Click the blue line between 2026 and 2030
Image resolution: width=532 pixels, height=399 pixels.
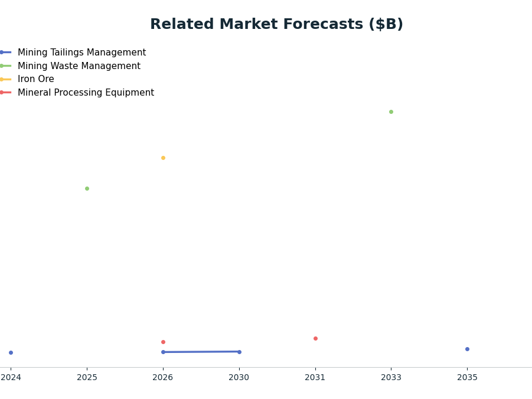pyautogui.click(x=201, y=352)
